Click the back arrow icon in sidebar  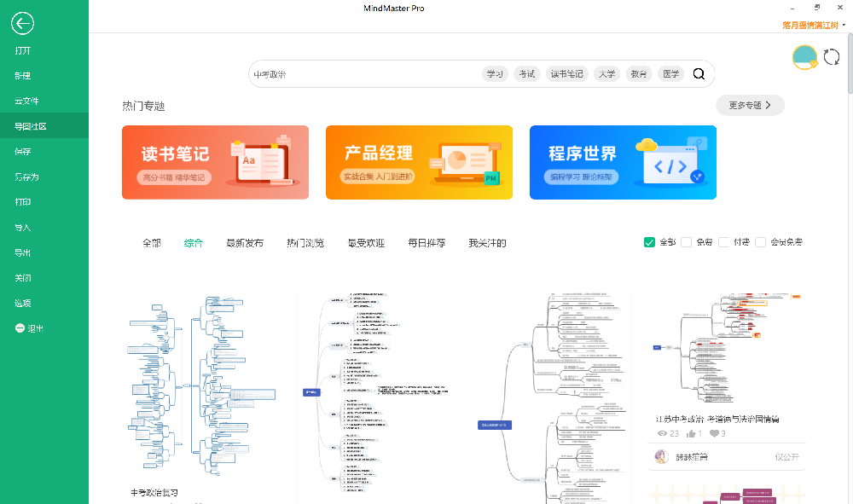[22, 23]
